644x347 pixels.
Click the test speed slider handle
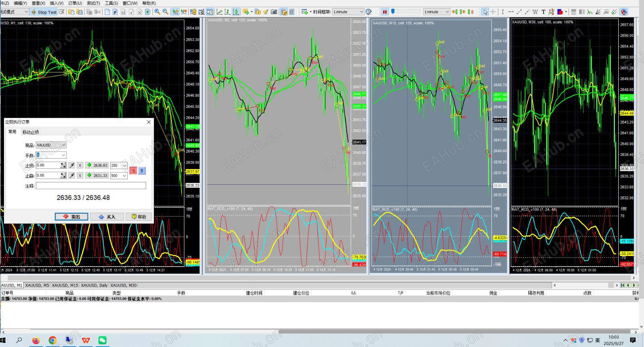(x=393, y=12)
